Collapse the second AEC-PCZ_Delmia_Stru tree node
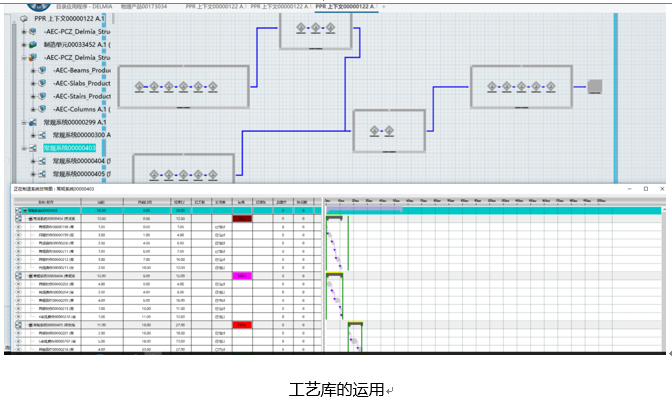Screen dimensions: 672x410 [x=21, y=58]
